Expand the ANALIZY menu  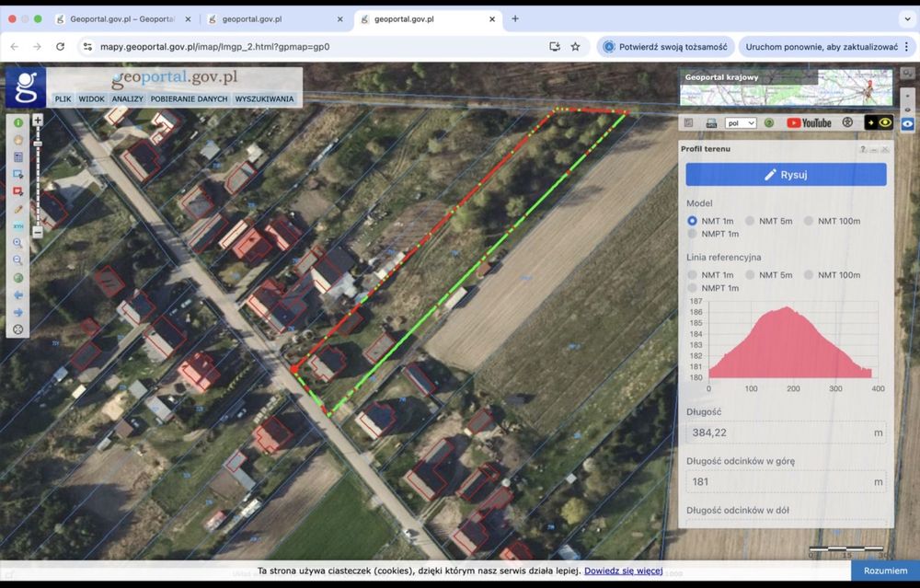pos(128,98)
